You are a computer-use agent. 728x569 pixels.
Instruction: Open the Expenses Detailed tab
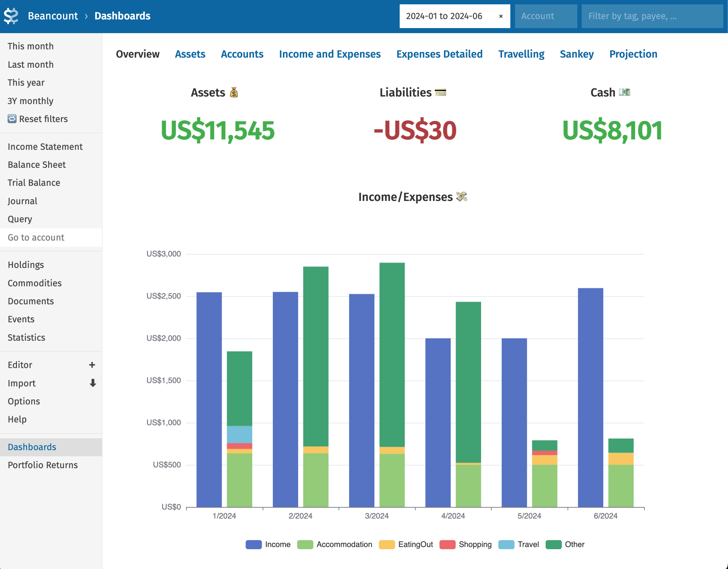pos(439,54)
